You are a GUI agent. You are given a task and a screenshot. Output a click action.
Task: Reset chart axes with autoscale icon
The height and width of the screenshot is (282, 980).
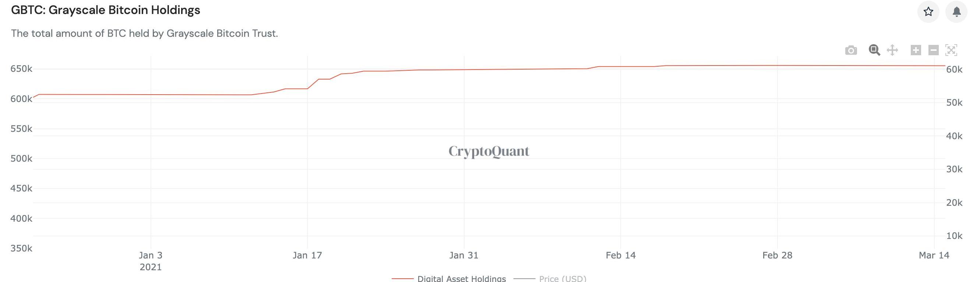click(951, 50)
